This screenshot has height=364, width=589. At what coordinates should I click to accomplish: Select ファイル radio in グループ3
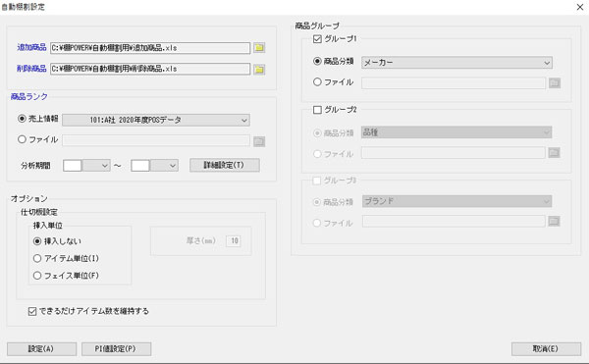click(x=317, y=223)
